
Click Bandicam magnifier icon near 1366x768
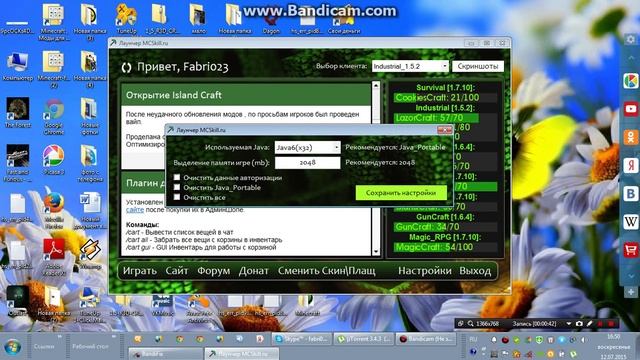point(471,324)
